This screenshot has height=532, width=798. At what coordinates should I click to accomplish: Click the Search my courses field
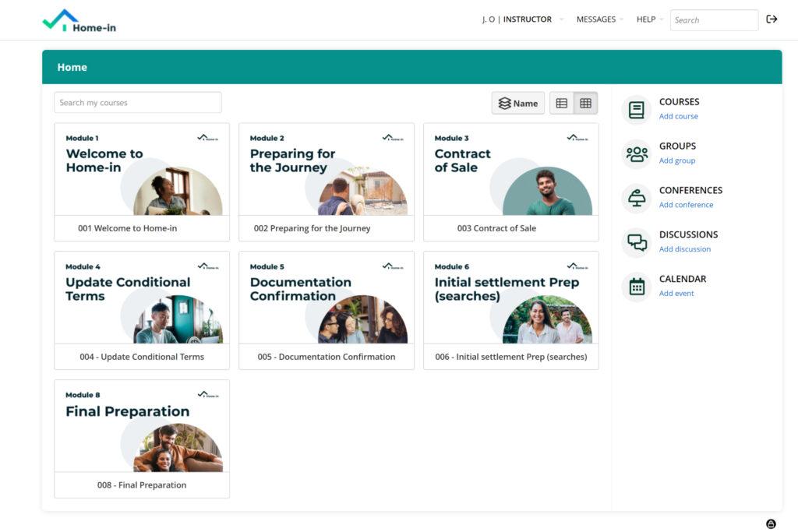coord(137,103)
